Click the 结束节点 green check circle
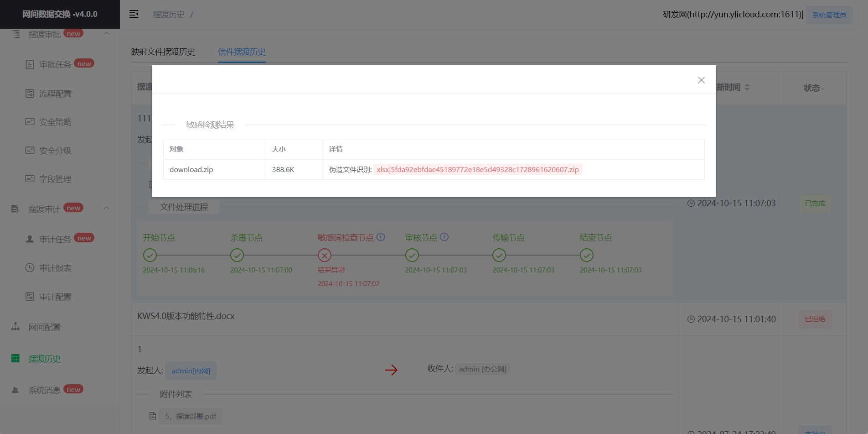Image resolution: width=868 pixels, height=434 pixels. [586, 255]
